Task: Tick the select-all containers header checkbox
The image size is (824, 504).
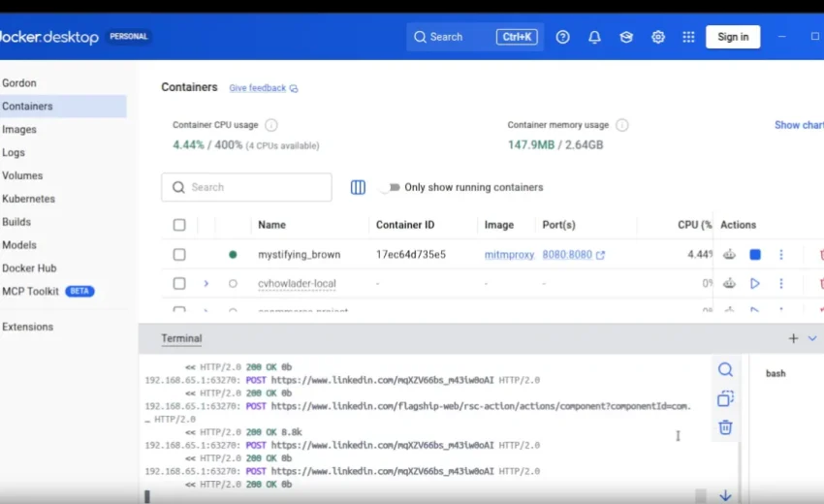Action: point(179,225)
